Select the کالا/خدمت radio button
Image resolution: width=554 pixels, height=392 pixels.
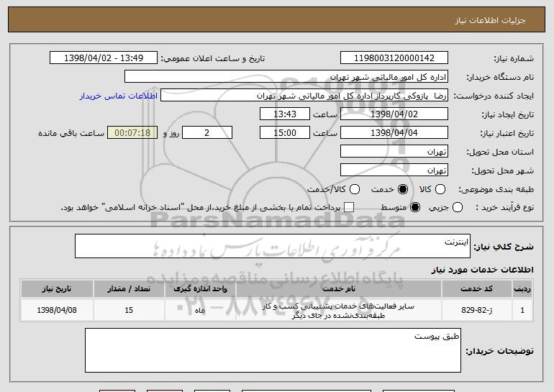[x=355, y=189]
